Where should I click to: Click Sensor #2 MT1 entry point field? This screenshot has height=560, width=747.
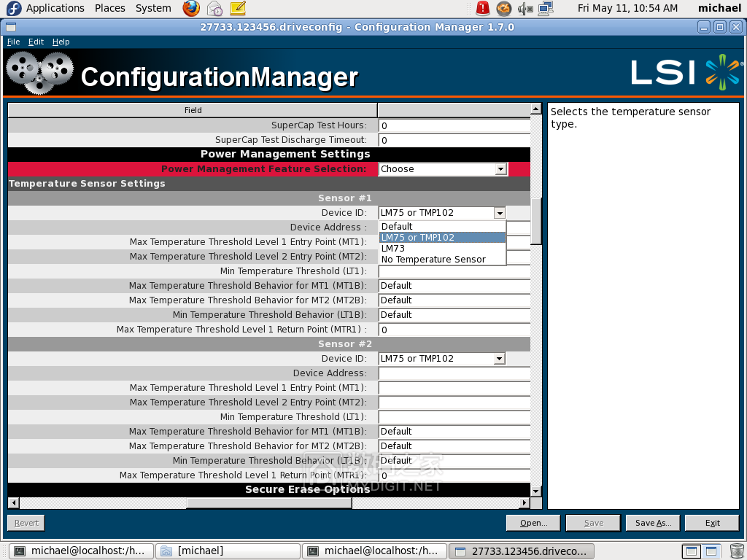(454, 388)
